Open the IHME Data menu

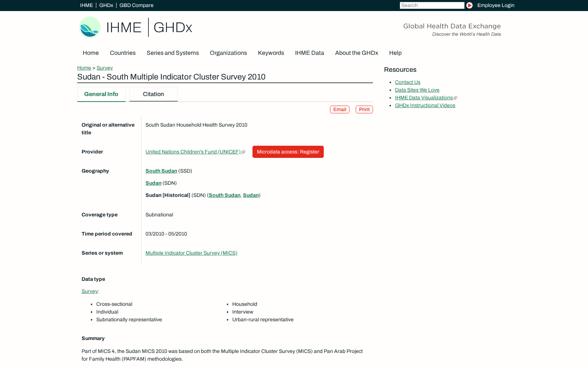(309, 53)
